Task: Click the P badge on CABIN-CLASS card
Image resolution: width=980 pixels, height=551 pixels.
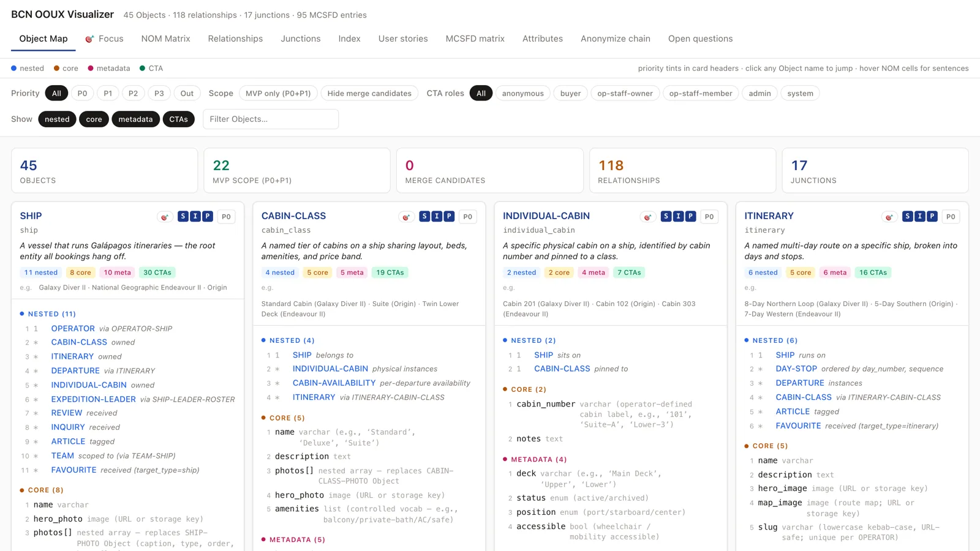Action: 449,216
